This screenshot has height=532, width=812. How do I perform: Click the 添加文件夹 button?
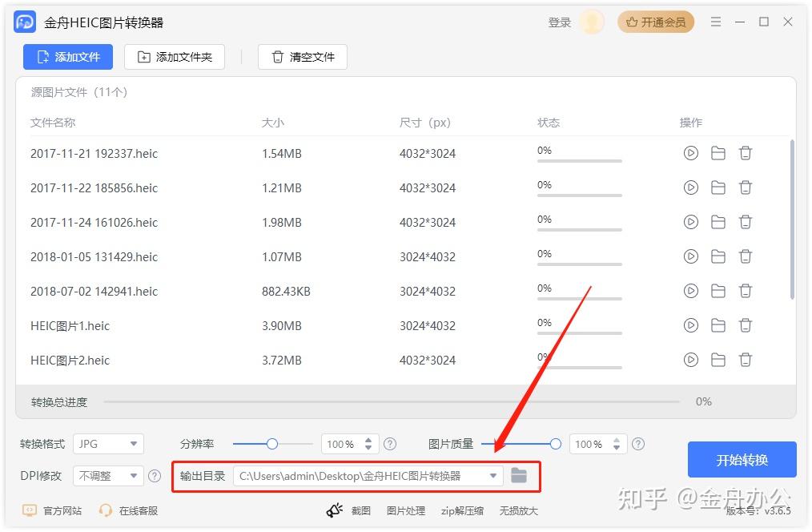175,57
